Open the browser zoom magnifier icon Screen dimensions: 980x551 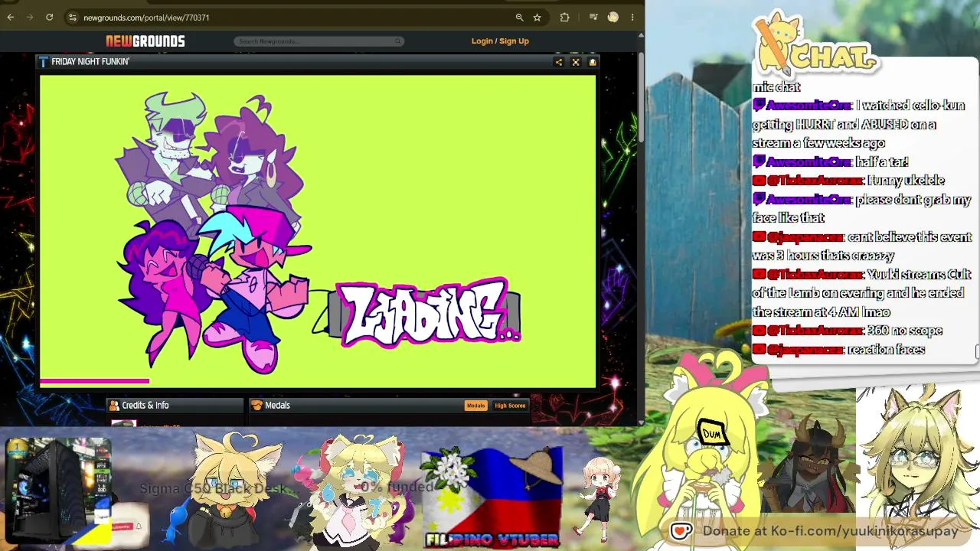[x=519, y=17]
